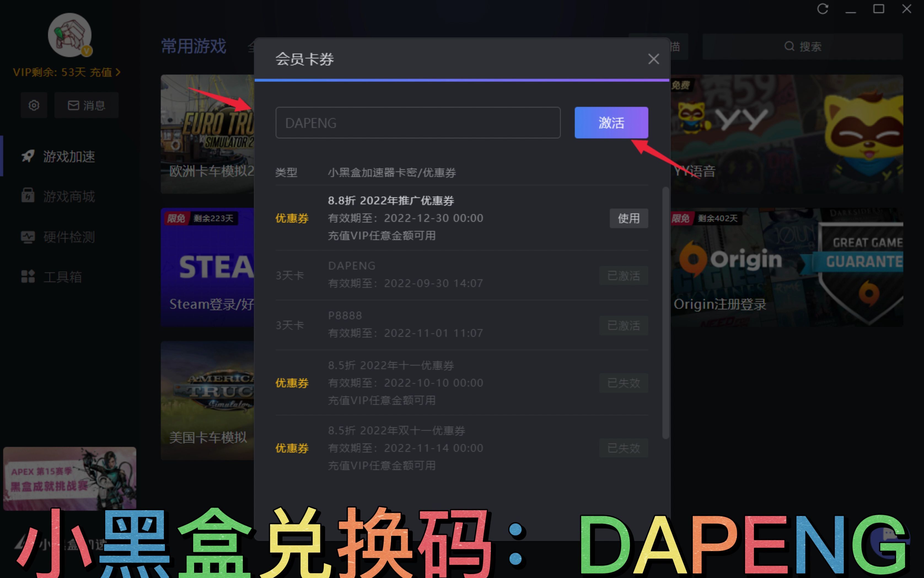Click VIP剩余 53天 充值 link
924x578 pixels.
[x=67, y=72]
